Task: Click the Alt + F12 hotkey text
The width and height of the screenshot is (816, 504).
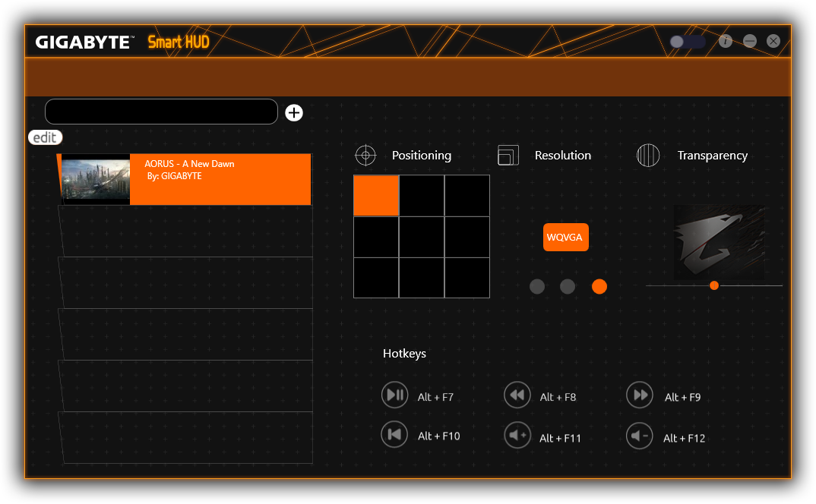Action: pos(684,439)
